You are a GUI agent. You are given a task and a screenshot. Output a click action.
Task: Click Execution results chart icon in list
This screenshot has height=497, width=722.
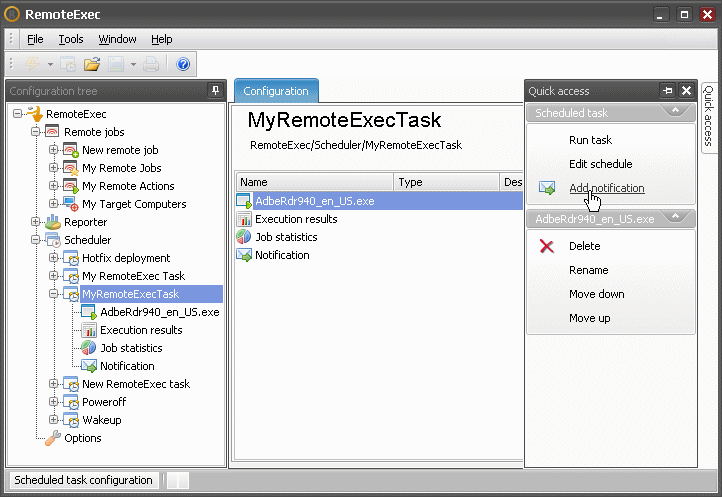click(x=244, y=219)
